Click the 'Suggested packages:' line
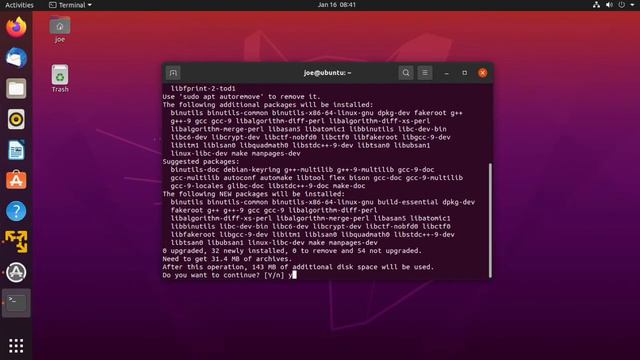Screen dimensions: 640x360 [201, 162]
